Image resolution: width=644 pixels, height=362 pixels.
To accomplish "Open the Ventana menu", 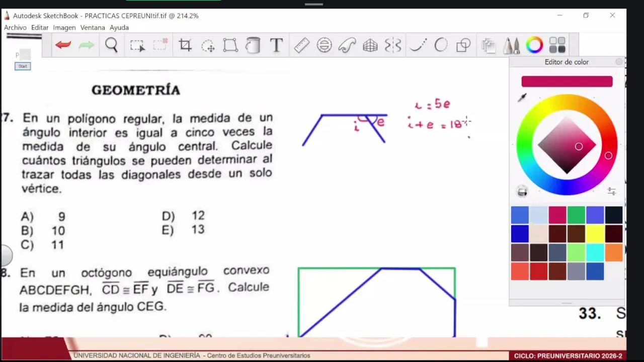I will click(93, 28).
